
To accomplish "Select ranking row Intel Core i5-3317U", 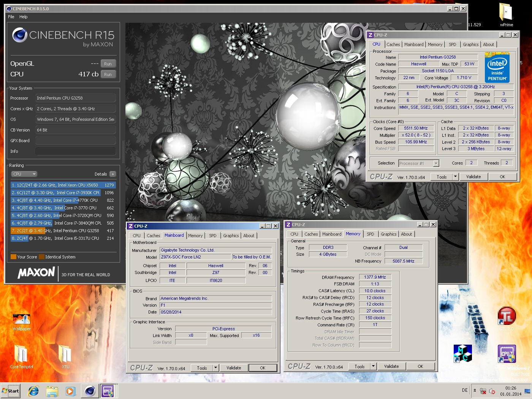I will (63, 238).
